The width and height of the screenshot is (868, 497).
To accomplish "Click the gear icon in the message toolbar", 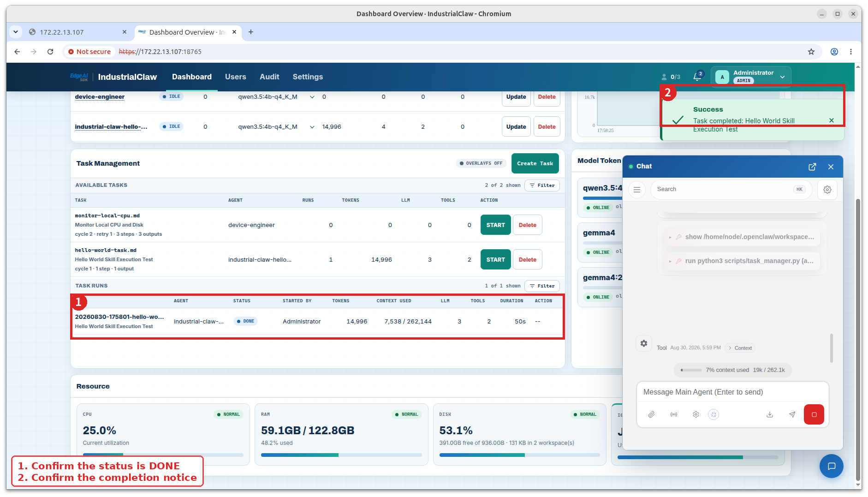I will click(696, 414).
